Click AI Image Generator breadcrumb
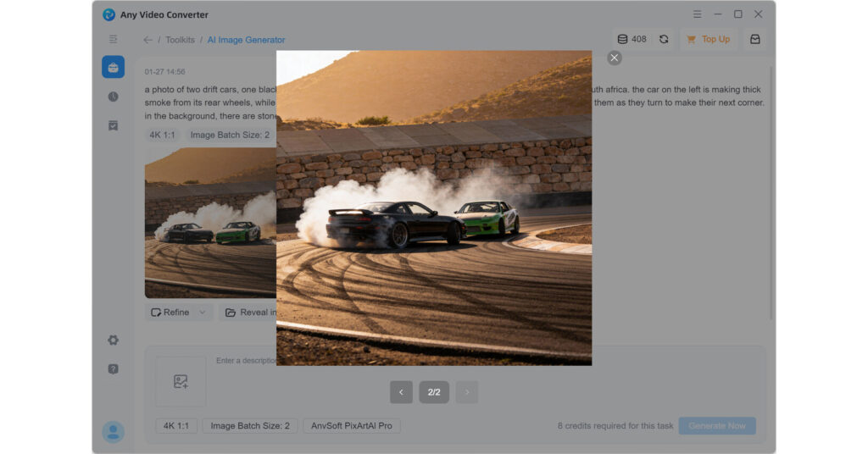Image resolution: width=868 pixels, height=454 pixels. tap(247, 40)
